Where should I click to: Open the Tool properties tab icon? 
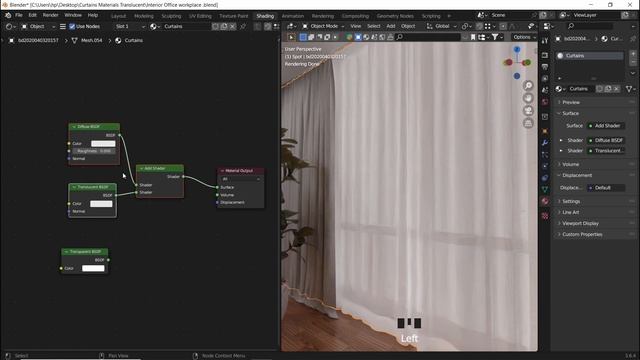pyautogui.click(x=545, y=41)
